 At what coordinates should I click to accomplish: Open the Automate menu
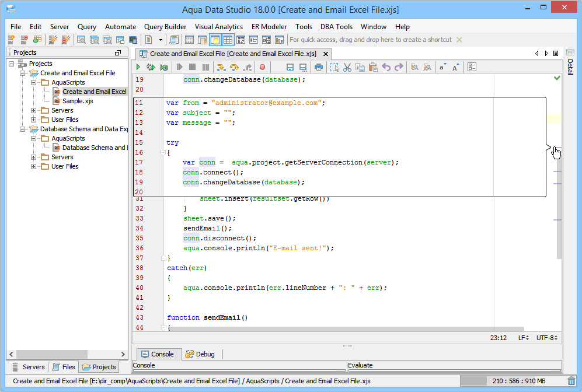[120, 27]
